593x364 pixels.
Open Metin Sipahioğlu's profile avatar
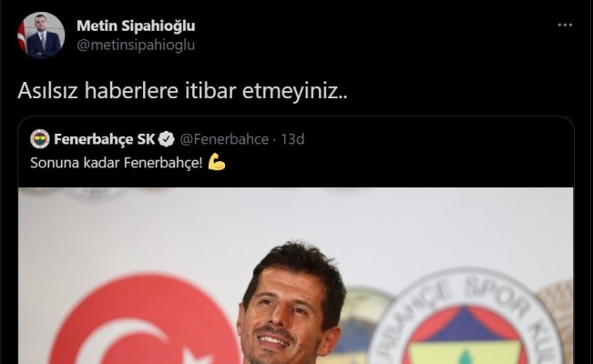coord(41,35)
